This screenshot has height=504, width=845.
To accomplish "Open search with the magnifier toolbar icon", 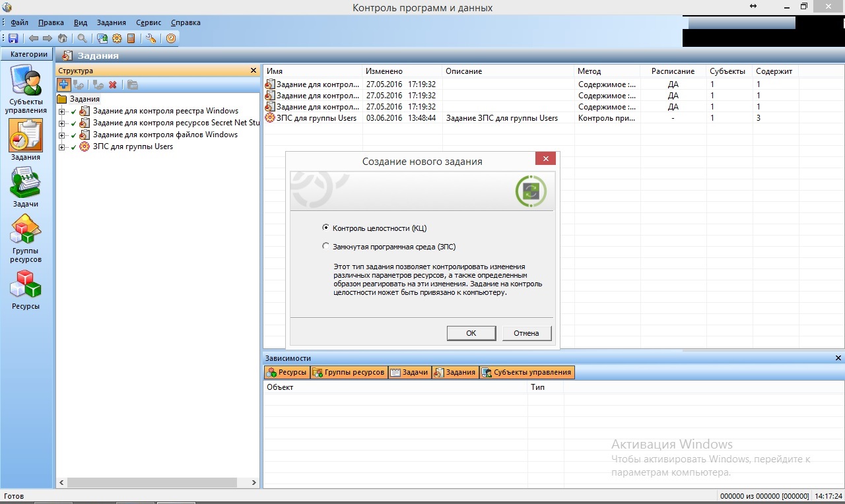I will tap(83, 38).
